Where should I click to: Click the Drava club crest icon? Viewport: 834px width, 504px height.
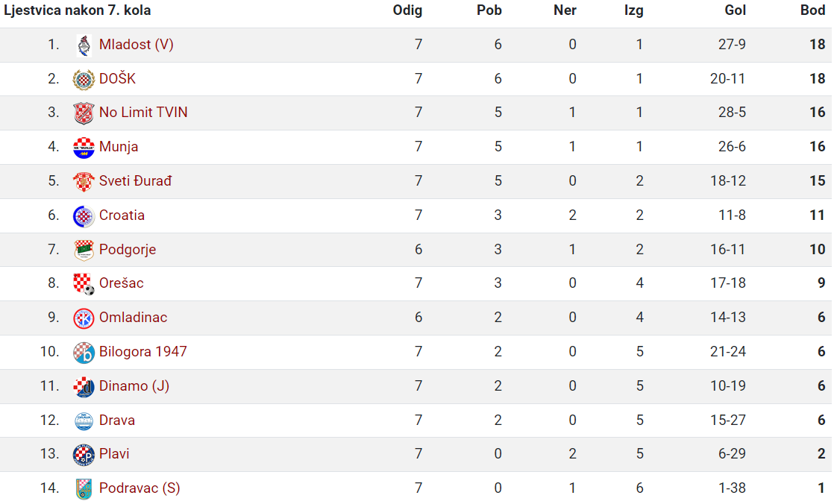click(84, 421)
